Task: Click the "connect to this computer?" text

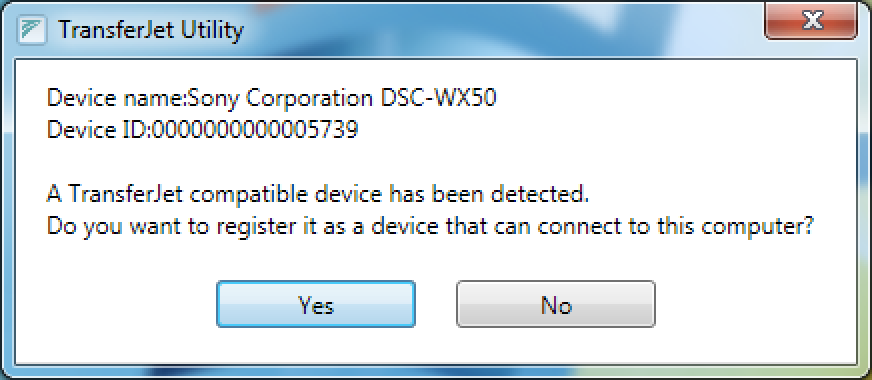Action: (x=644, y=227)
